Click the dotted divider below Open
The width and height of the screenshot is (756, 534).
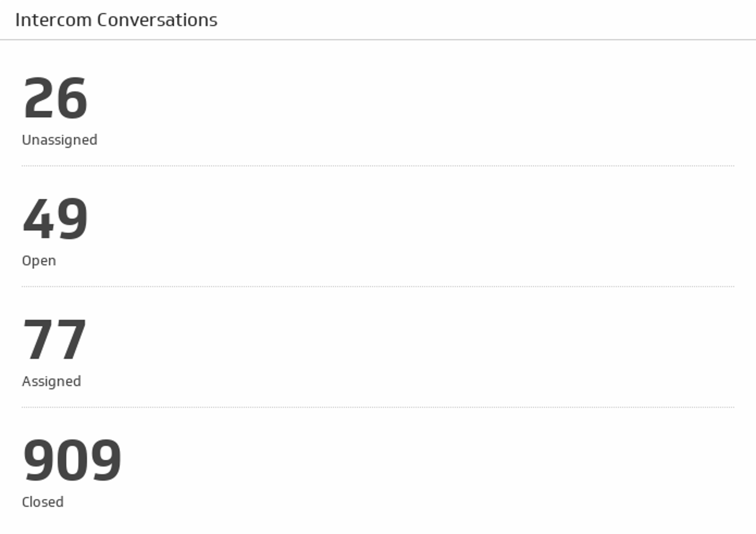(378, 287)
